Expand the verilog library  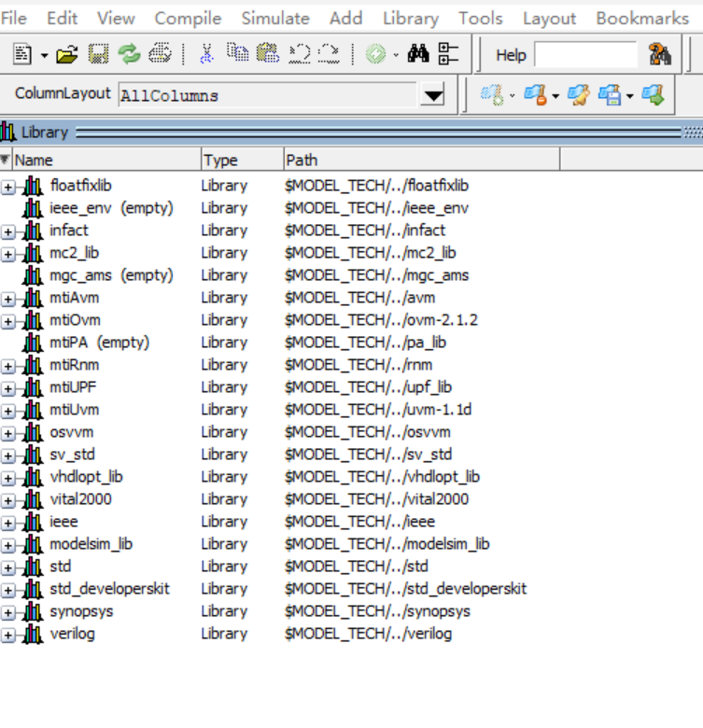click(7, 636)
